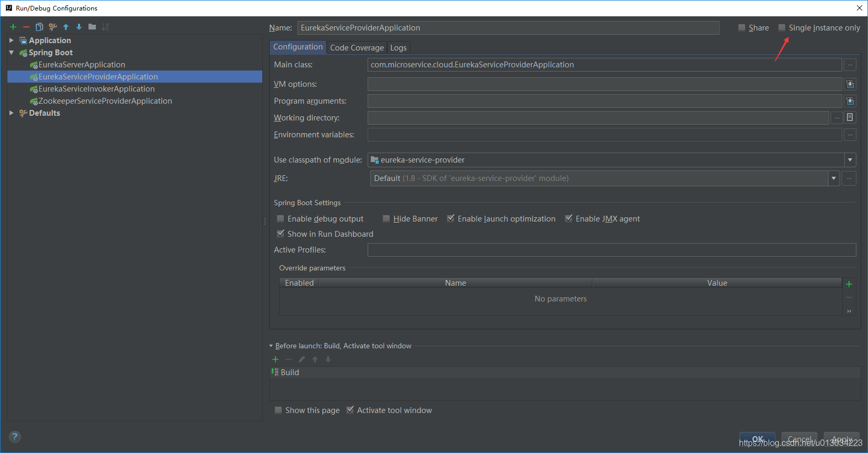
Task: Expand the VM options field
Action: [850, 84]
